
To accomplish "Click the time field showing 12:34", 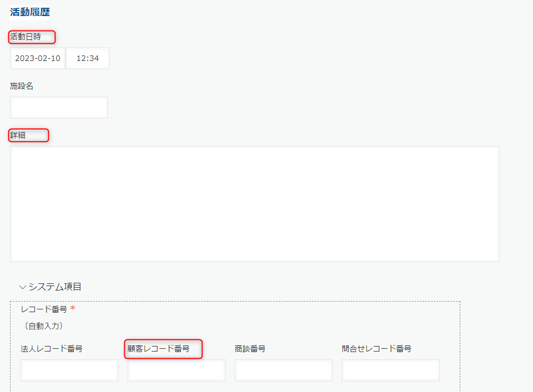I will point(88,58).
